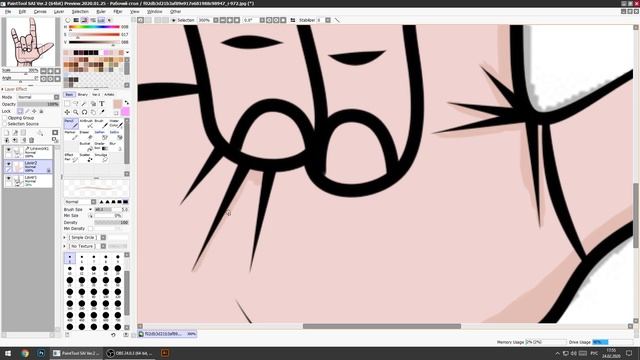Select the Blur tool

116,147
